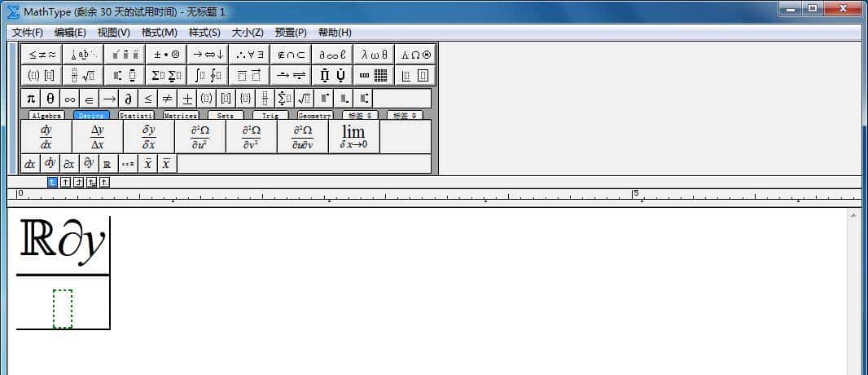Viewport: 868px width, 375px height.
Task: Insert the less-than-or-equal sign from small bar
Action: (x=148, y=99)
